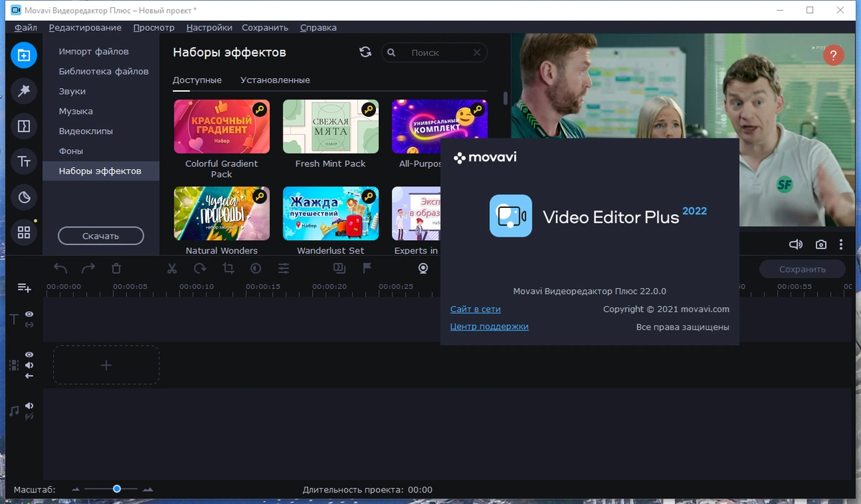Open the Файл menu
861x504 pixels.
coord(26,27)
